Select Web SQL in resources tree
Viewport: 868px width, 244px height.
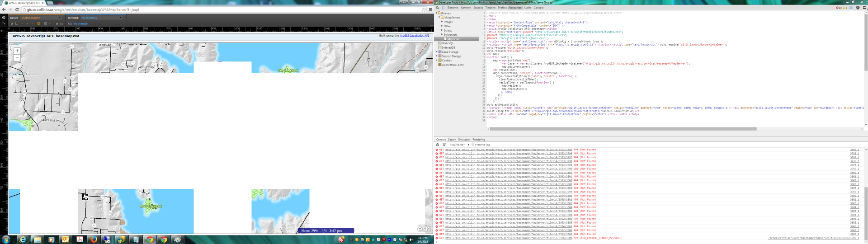coord(448,43)
